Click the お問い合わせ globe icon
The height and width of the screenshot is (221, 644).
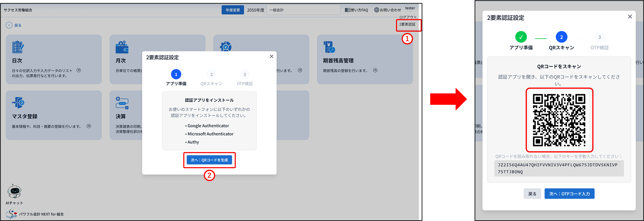(x=376, y=10)
